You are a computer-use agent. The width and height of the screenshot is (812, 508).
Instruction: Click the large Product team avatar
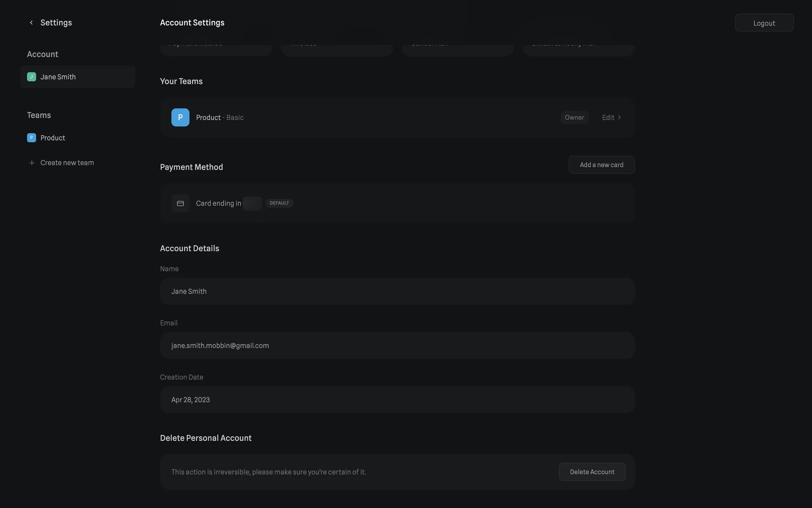[180, 118]
